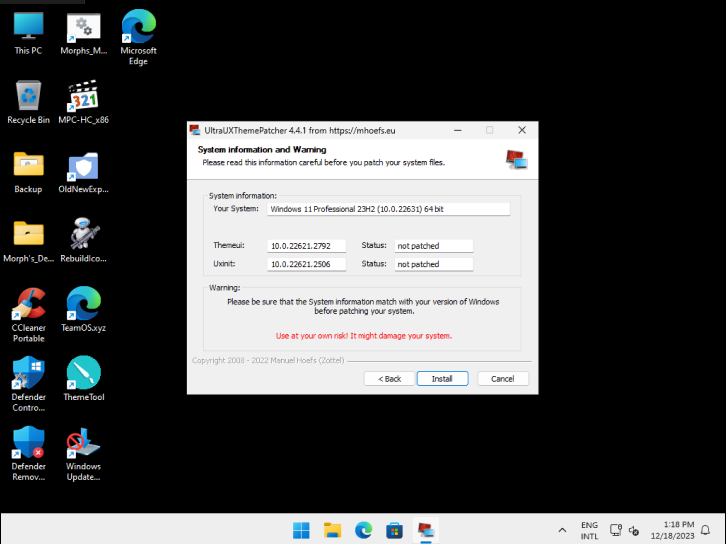Open Morphs_M... desktop shortcut
726x544 pixels.
(x=83, y=33)
